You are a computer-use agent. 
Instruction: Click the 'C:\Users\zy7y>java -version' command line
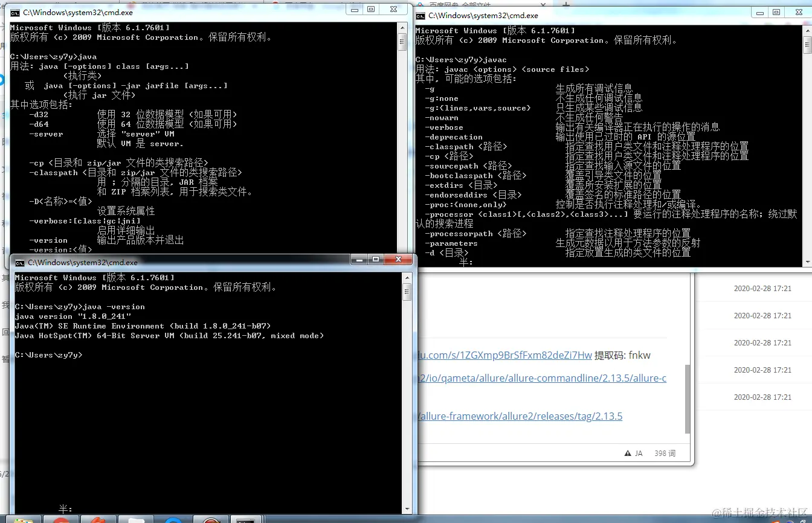click(x=80, y=307)
